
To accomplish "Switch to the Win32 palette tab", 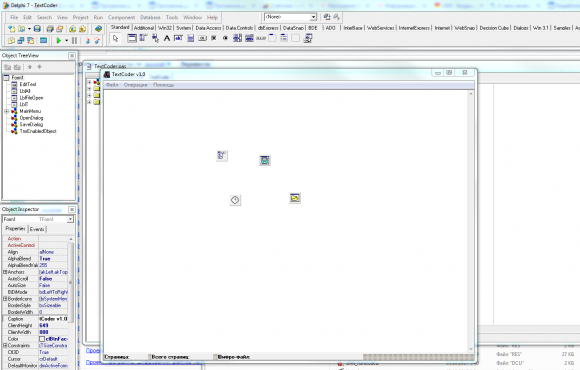I will [165, 28].
